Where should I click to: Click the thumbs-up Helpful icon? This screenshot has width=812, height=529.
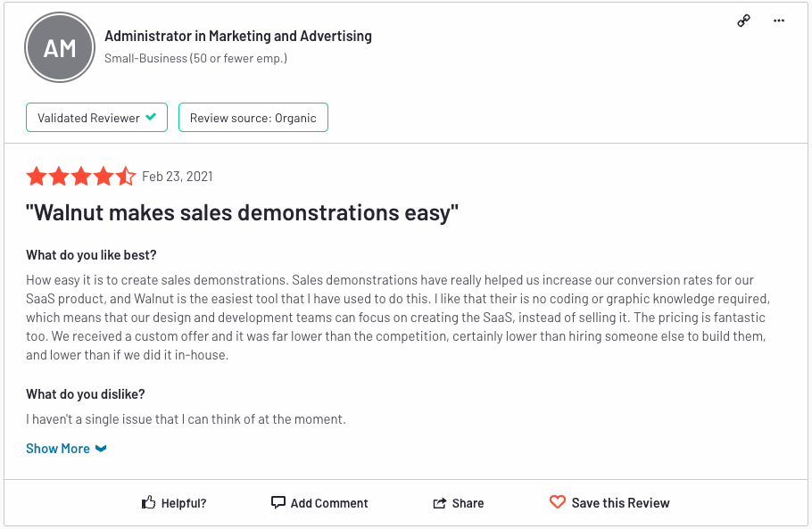(x=149, y=503)
